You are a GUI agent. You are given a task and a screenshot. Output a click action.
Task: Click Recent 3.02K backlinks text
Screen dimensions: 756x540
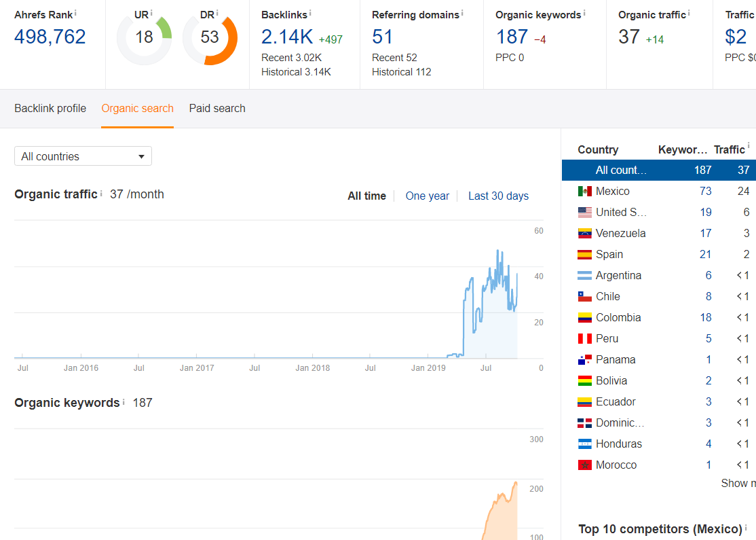pyautogui.click(x=291, y=58)
